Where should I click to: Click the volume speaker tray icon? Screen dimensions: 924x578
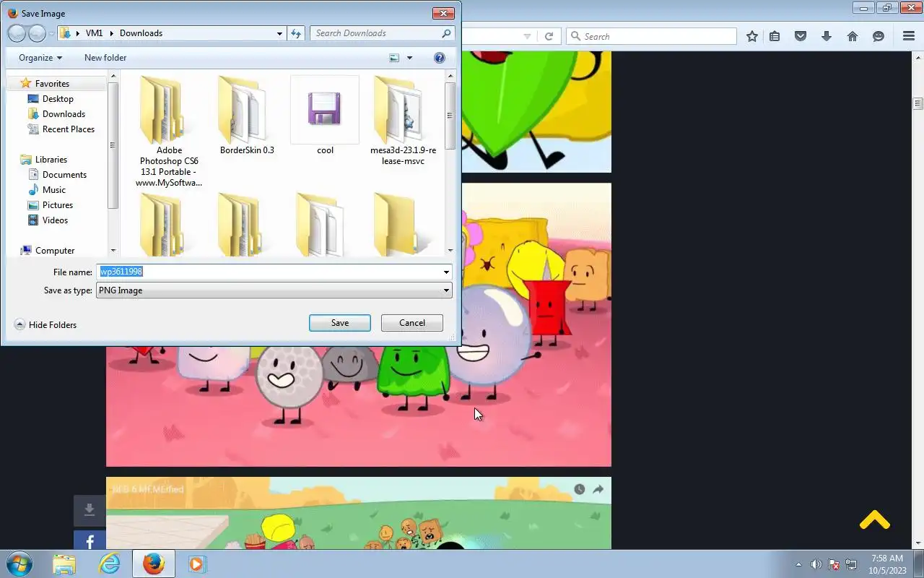tap(816, 564)
